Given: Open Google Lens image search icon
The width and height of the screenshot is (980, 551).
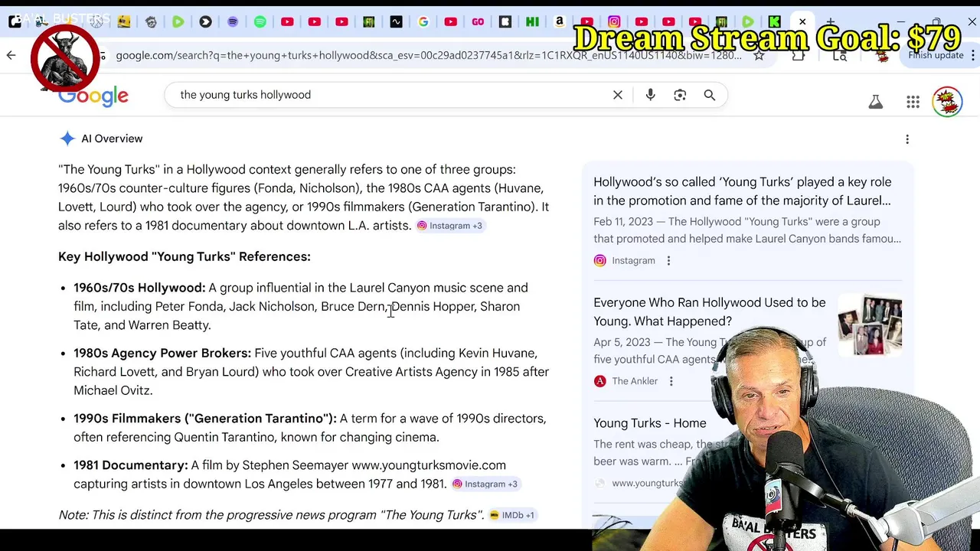Looking at the screenshot, I should 680,95.
